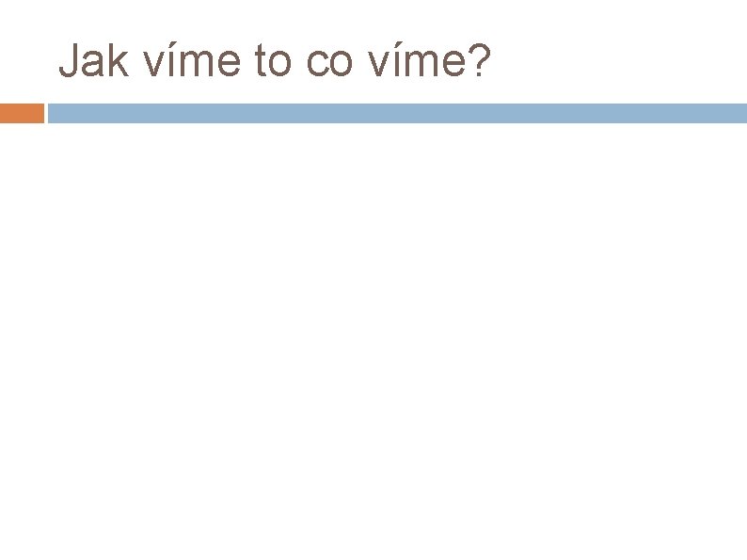Click the gap between orange and blue bars
747x560 pixels.
[46, 114]
